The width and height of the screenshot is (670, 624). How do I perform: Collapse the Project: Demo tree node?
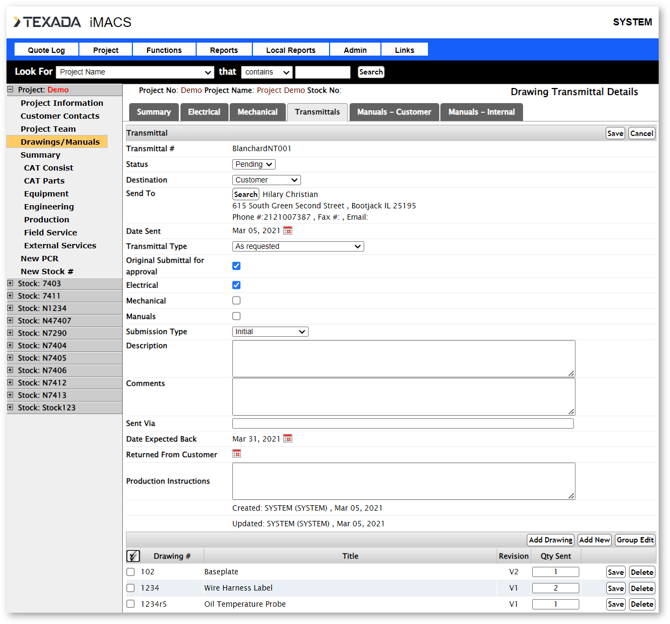click(x=11, y=90)
